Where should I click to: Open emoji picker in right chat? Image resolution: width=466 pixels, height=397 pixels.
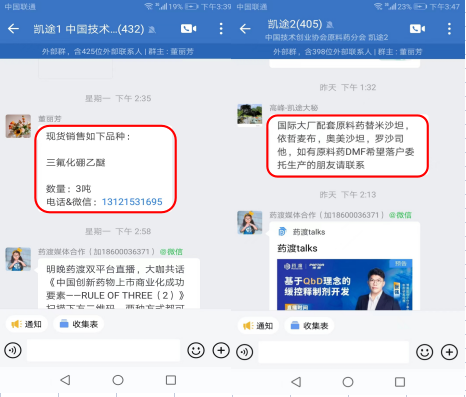[424, 352]
